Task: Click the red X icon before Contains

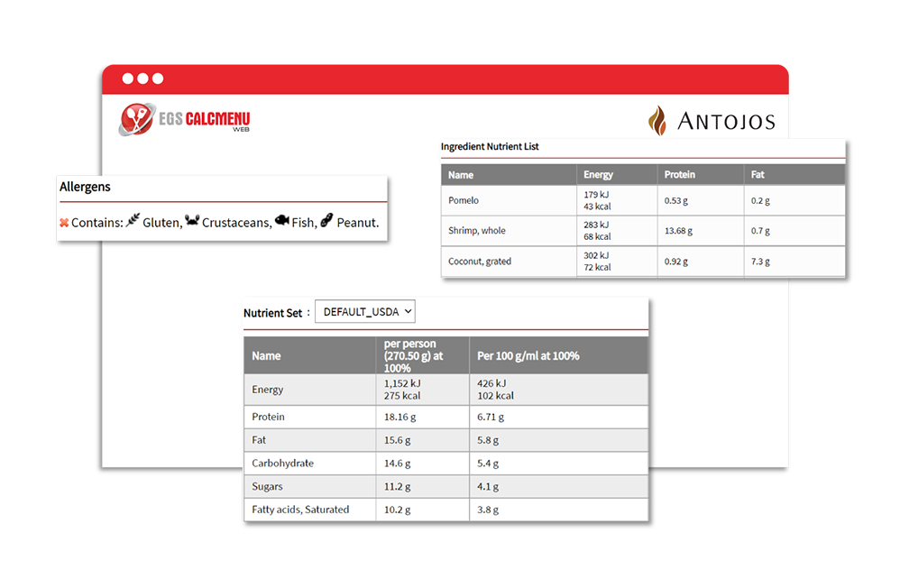Action: click(x=64, y=223)
